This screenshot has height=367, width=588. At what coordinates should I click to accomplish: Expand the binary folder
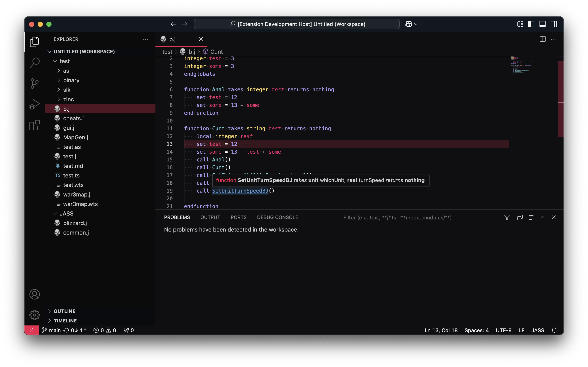(71, 80)
